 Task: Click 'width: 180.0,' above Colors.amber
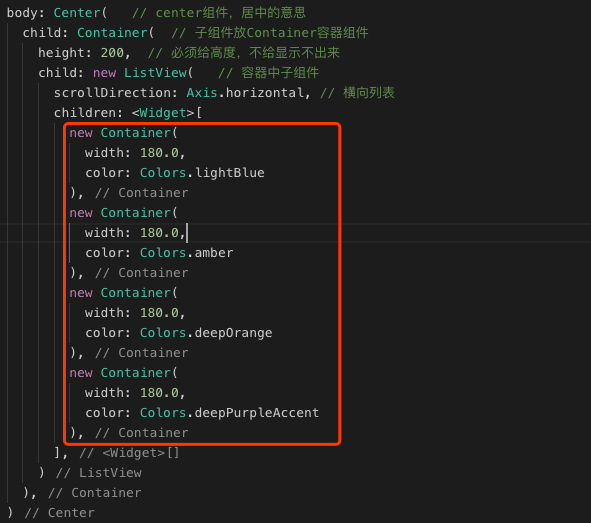(x=135, y=232)
